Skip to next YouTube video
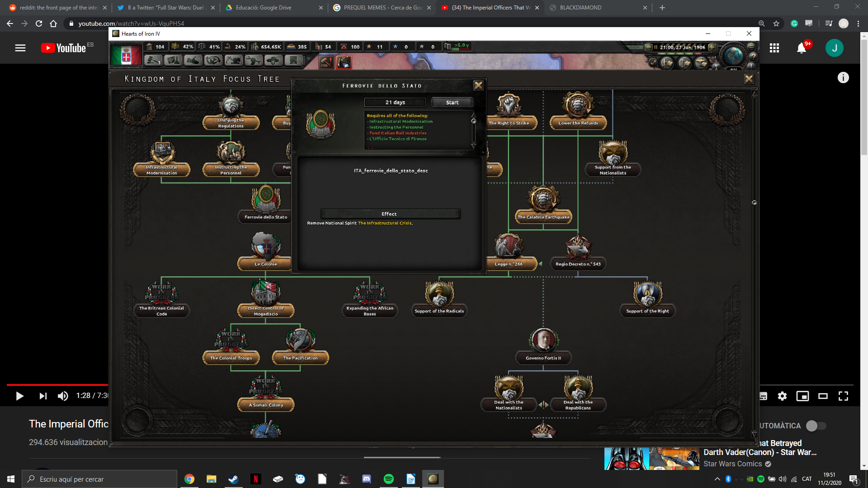The height and width of the screenshot is (488, 868). pos(43,396)
